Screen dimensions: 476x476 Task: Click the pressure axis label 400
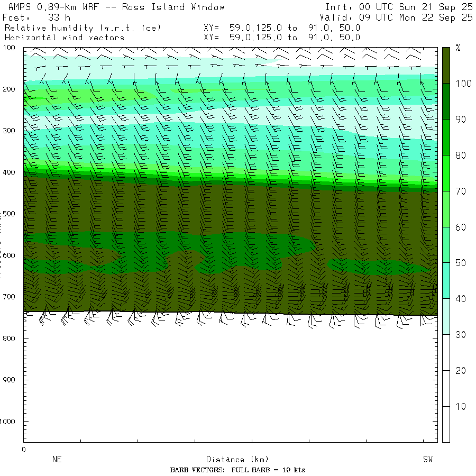(9, 172)
